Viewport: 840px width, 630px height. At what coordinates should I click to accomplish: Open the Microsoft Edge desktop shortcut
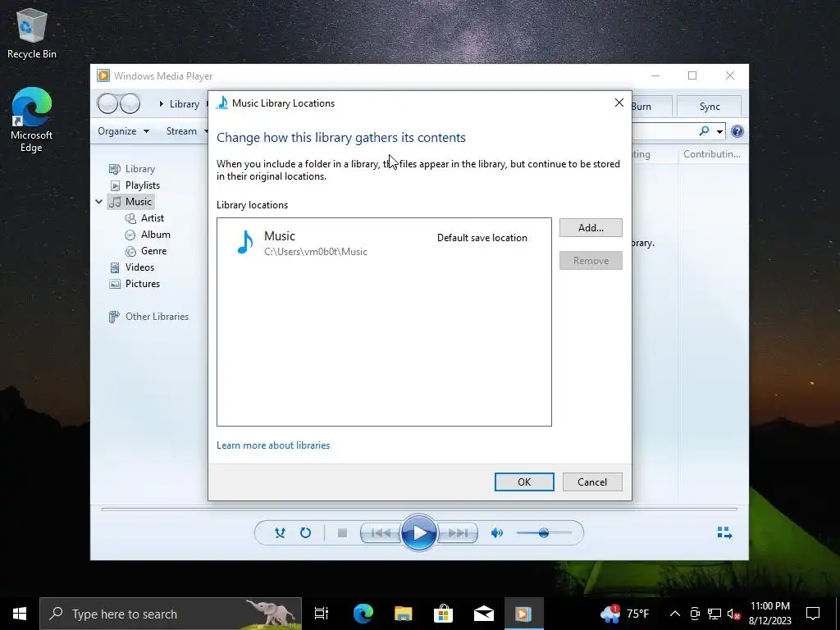pyautogui.click(x=32, y=120)
